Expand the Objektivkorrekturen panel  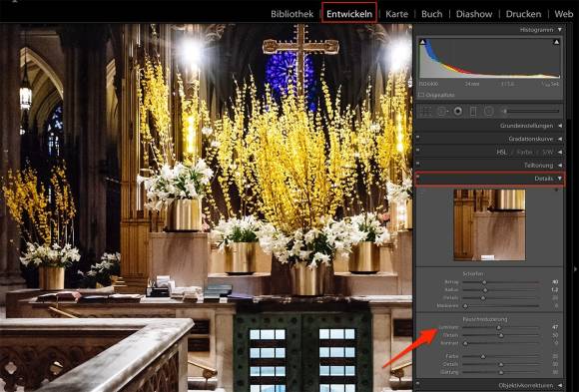tap(560, 386)
